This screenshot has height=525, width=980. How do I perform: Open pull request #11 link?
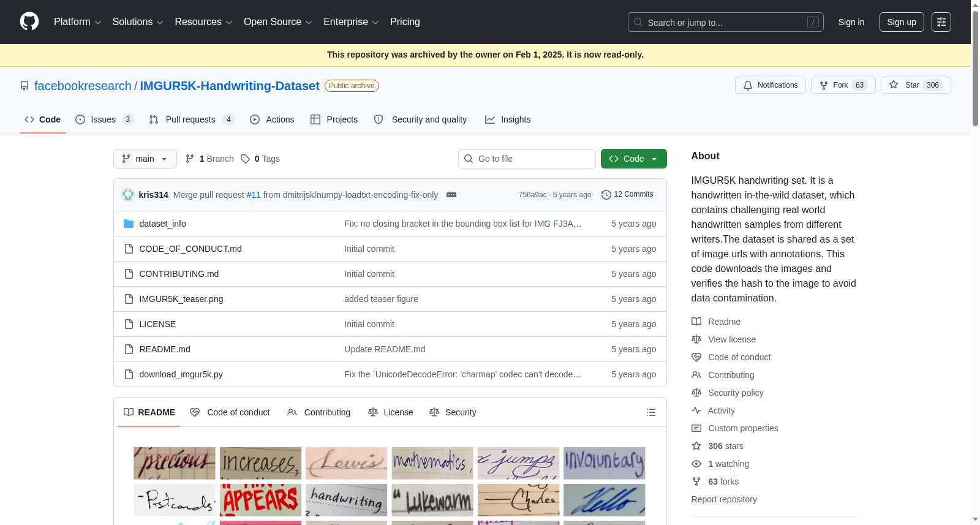pyautogui.click(x=254, y=195)
